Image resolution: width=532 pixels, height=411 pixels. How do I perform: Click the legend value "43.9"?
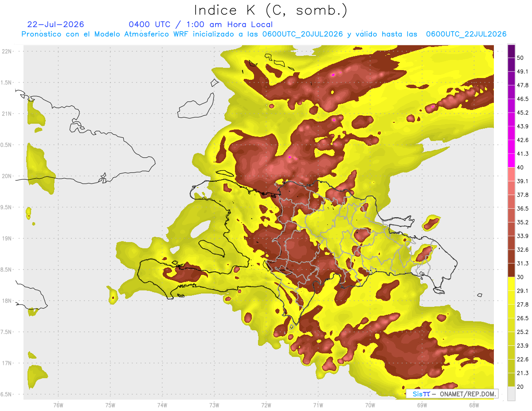(523, 126)
